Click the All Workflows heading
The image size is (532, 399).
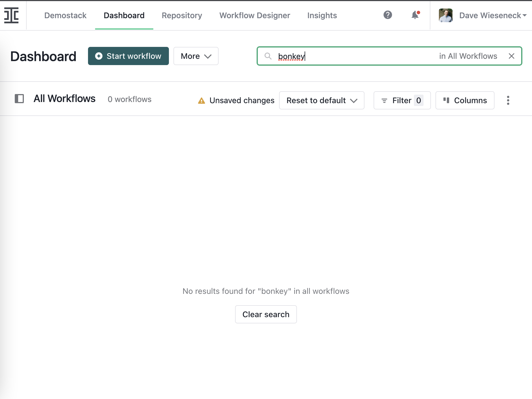coord(64,99)
